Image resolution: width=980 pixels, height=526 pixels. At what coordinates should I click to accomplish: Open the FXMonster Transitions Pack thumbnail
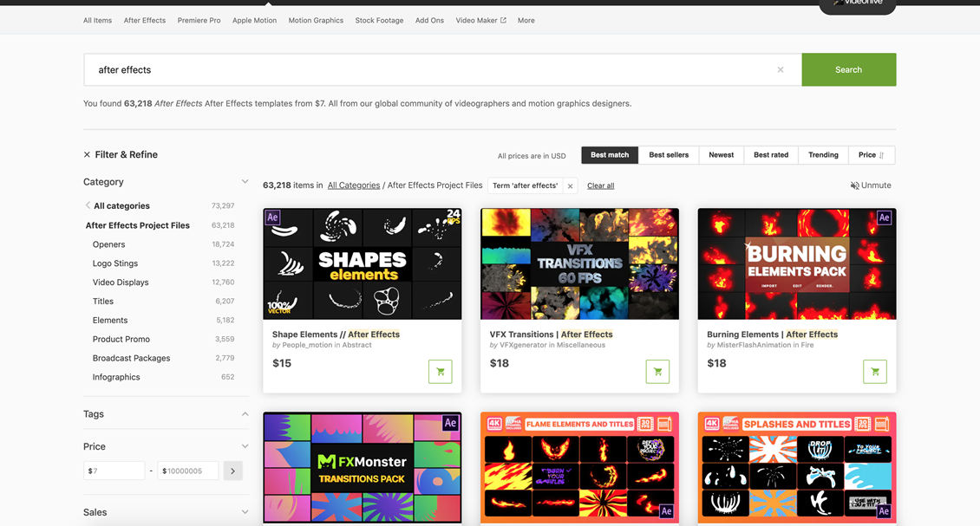click(x=363, y=467)
